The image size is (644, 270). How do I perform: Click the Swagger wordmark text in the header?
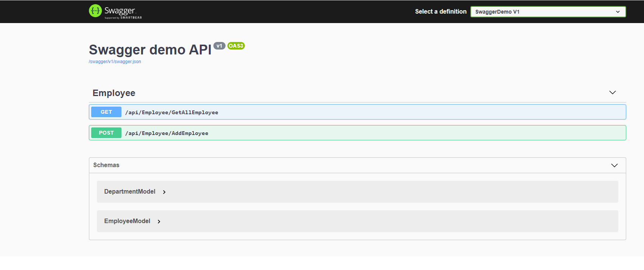tap(120, 11)
